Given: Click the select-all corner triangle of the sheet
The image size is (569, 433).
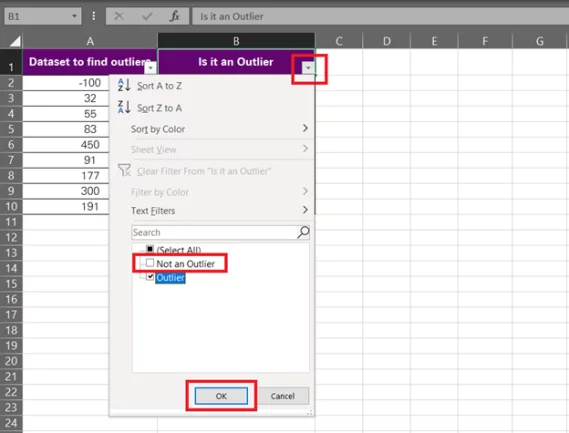Looking at the screenshot, I should tap(15, 41).
